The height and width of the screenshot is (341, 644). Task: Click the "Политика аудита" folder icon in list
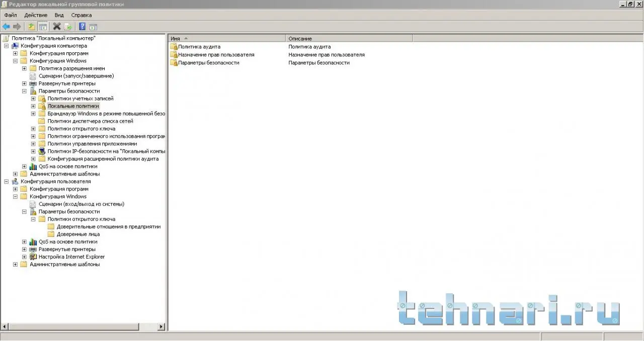(174, 47)
